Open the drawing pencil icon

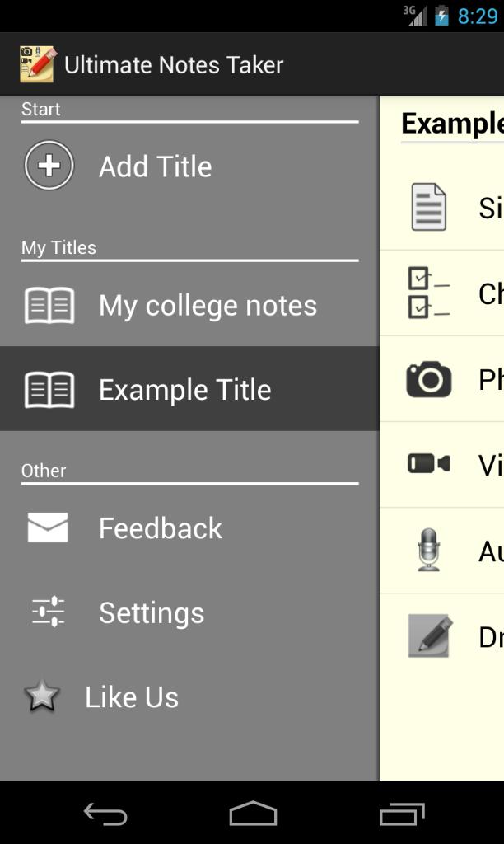click(x=427, y=635)
